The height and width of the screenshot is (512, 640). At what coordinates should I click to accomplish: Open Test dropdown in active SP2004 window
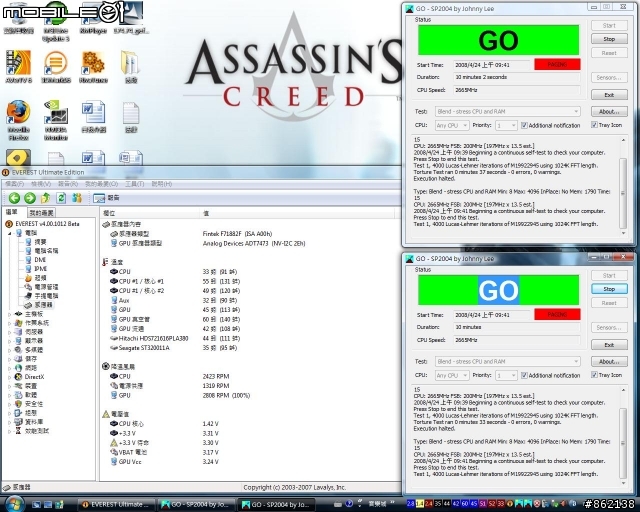(507, 361)
